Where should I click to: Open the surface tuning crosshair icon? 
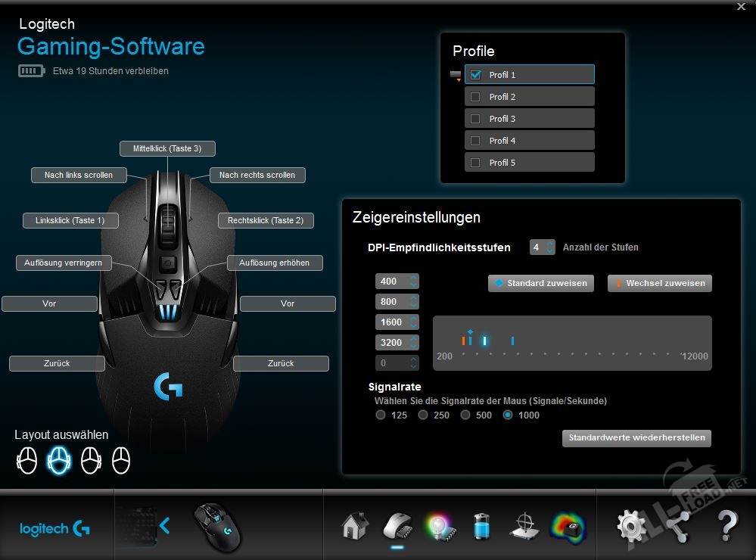[524, 525]
